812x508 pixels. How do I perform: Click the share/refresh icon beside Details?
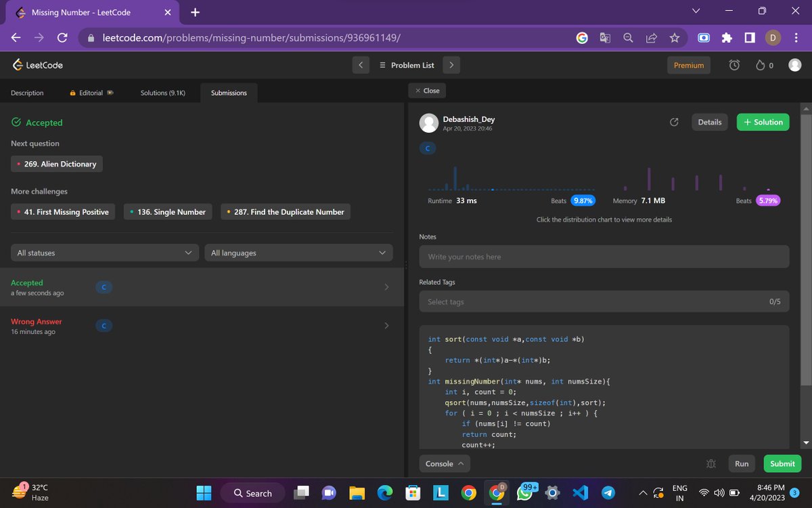point(674,122)
